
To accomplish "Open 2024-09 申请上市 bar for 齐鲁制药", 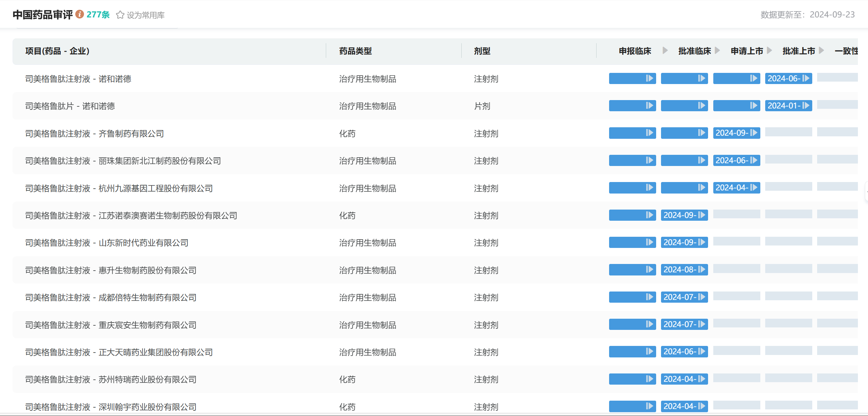I will tap(736, 133).
